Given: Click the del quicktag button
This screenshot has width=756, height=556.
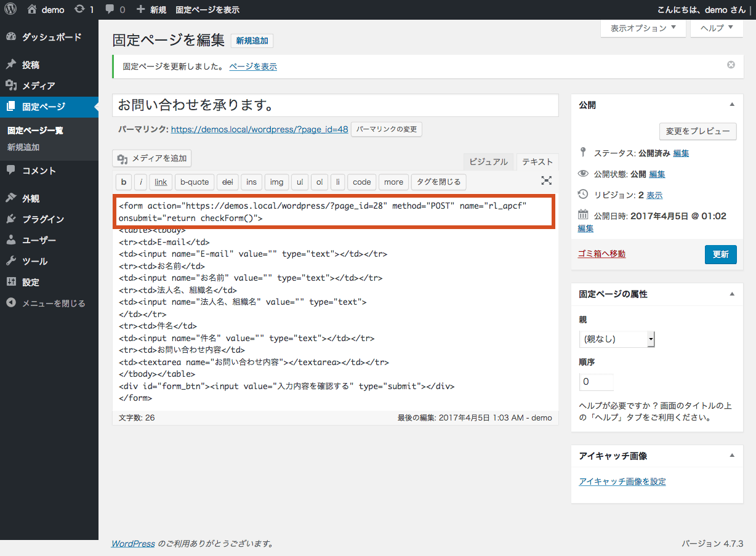Looking at the screenshot, I should [x=228, y=182].
